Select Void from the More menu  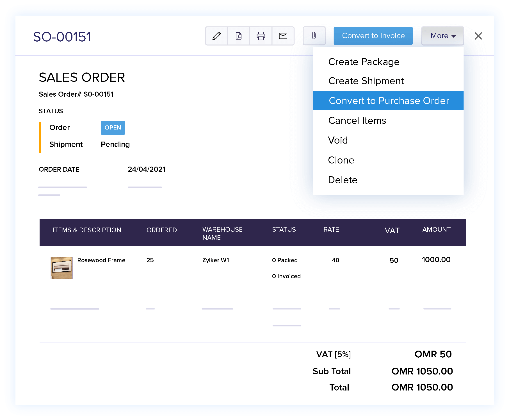click(338, 140)
